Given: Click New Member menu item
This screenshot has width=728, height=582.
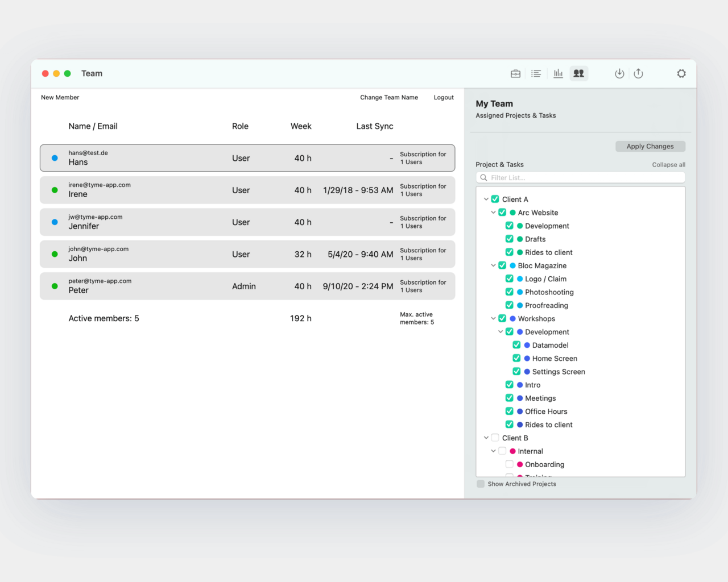Looking at the screenshot, I should 60,97.
